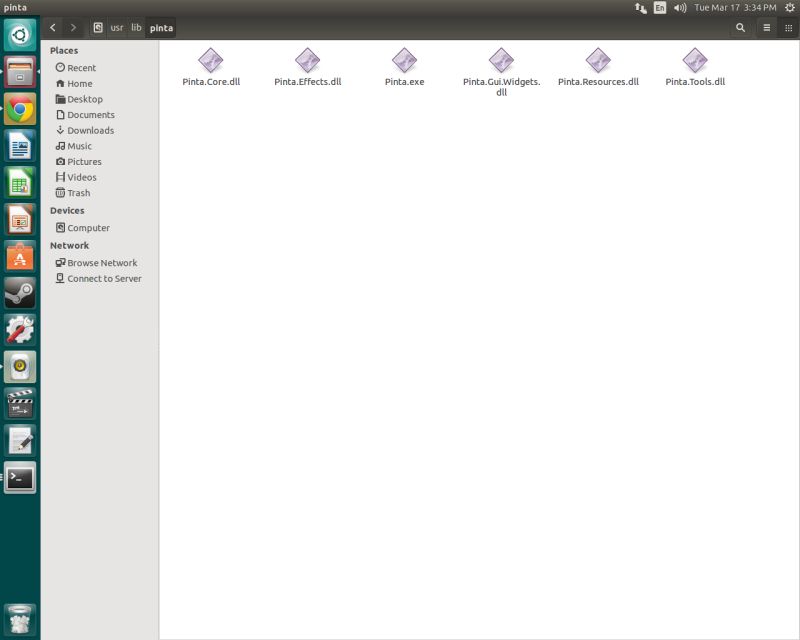Open the Trash bin at the dock bottom
This screenshot has height=640, width=800.
pos(20,618)
